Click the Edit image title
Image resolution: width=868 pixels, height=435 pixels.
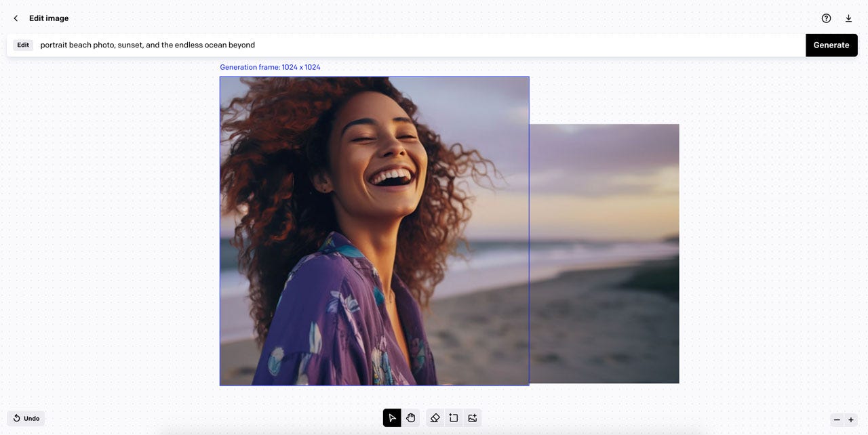click(x=48, y=18)
